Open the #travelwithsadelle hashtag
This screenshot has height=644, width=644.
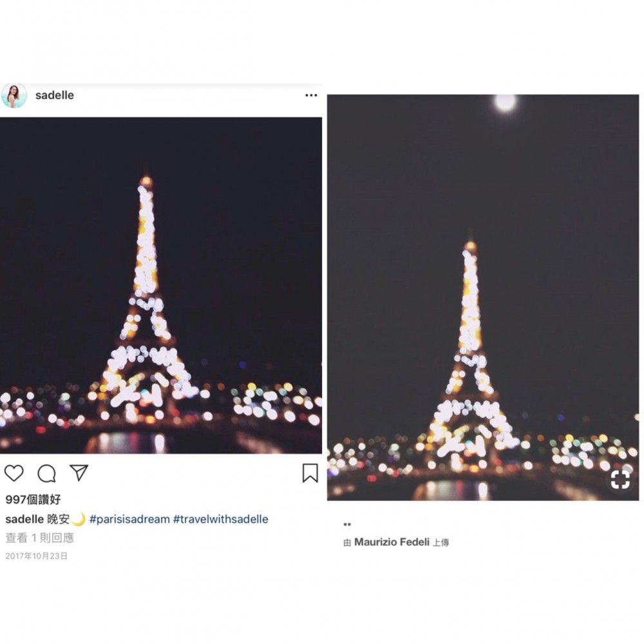[221, 519]
